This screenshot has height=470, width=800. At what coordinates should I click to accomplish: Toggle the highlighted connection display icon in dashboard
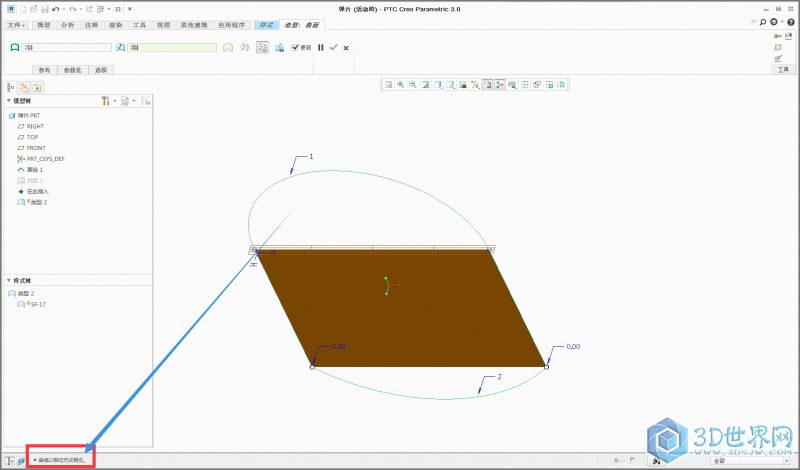pos(262,47)
